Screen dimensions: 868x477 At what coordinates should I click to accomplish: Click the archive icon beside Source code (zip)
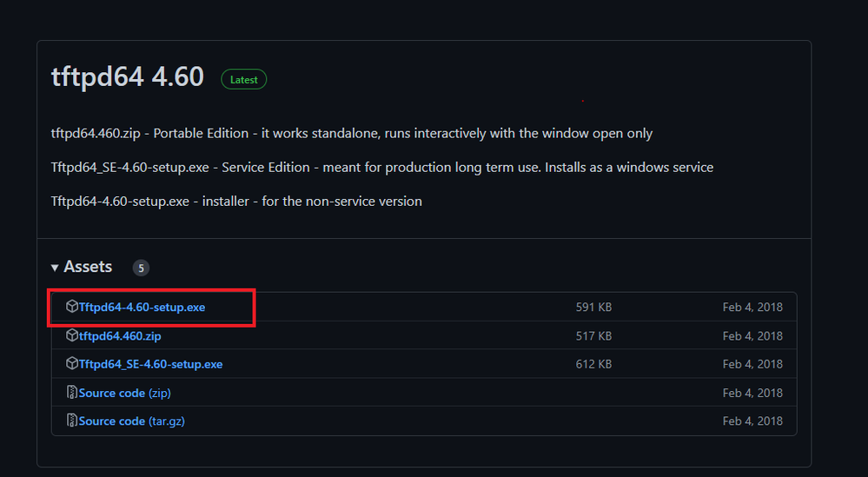pyautogui.click(x=72, y=393)
